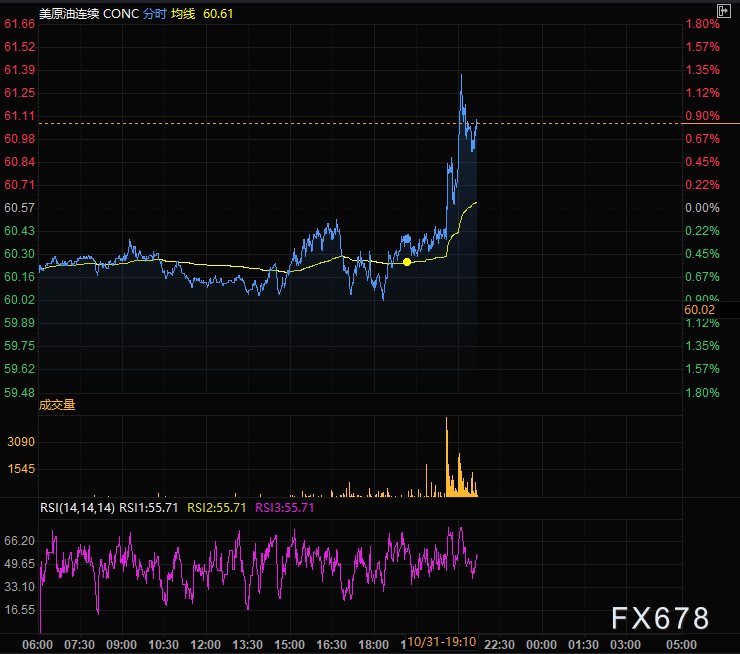Image resolution: width=740 pixels, height=654 pixels.
Task: Open the RSI(14,14,14) indicator settings
Action: (x=77, y=507)
